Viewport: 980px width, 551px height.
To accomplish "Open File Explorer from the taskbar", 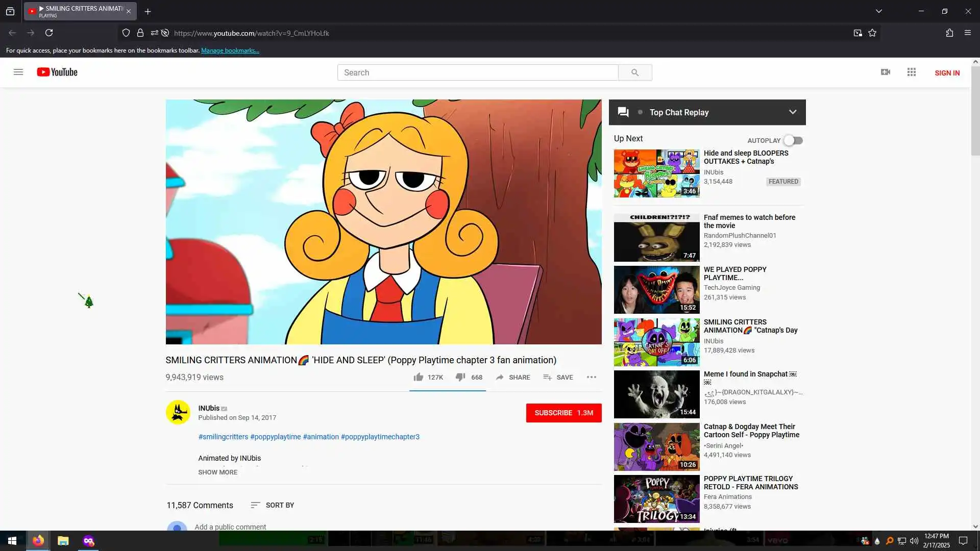I will 63,541.
